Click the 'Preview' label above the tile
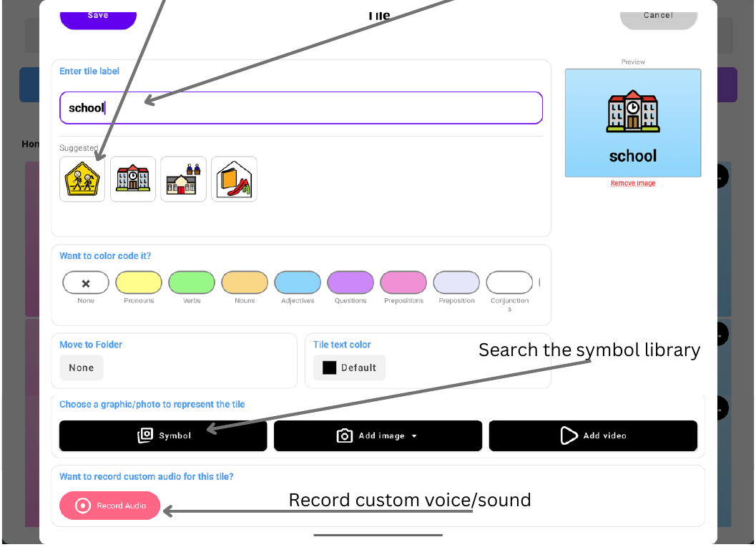 coord(633,62)
